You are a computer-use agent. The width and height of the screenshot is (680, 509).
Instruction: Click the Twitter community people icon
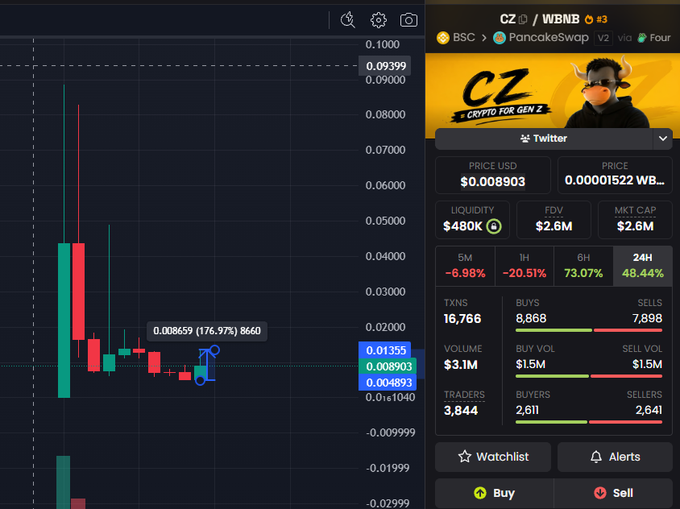tap(525, 139)
